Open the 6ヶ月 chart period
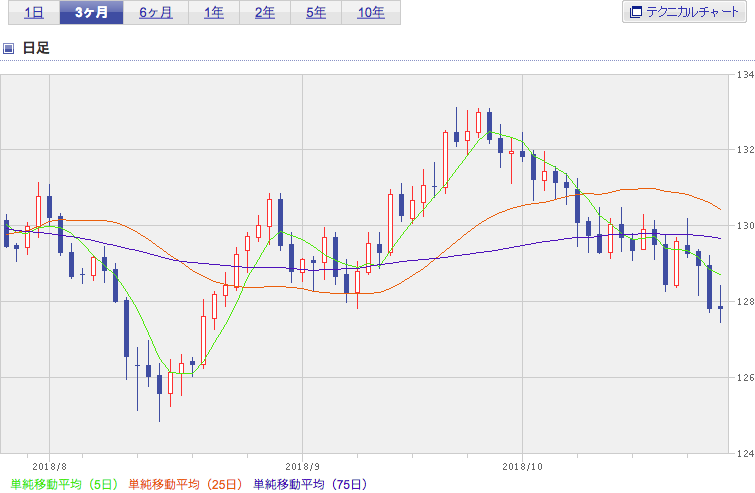 pyautogui.click(x=156, y=13)
